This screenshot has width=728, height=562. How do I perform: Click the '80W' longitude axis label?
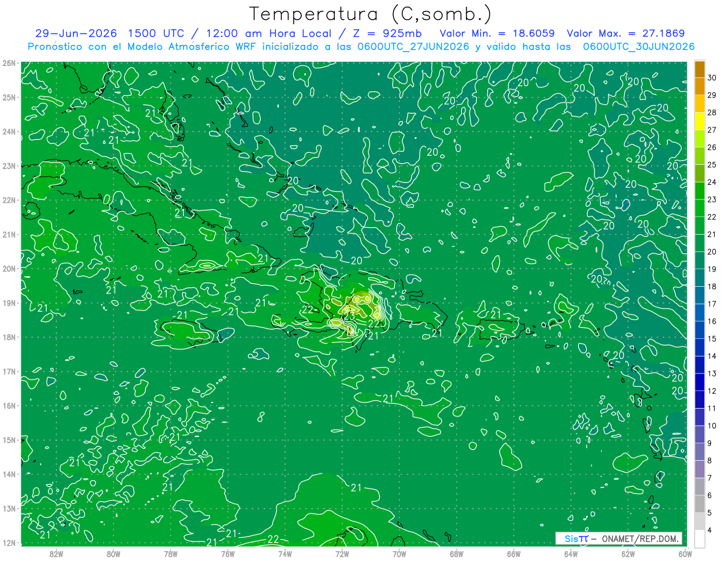click(x=113, y=554)
